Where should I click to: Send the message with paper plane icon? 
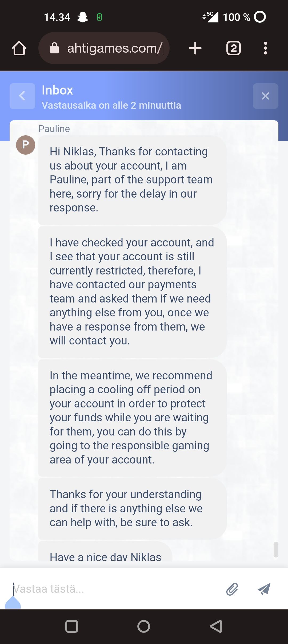pos(264,589)
